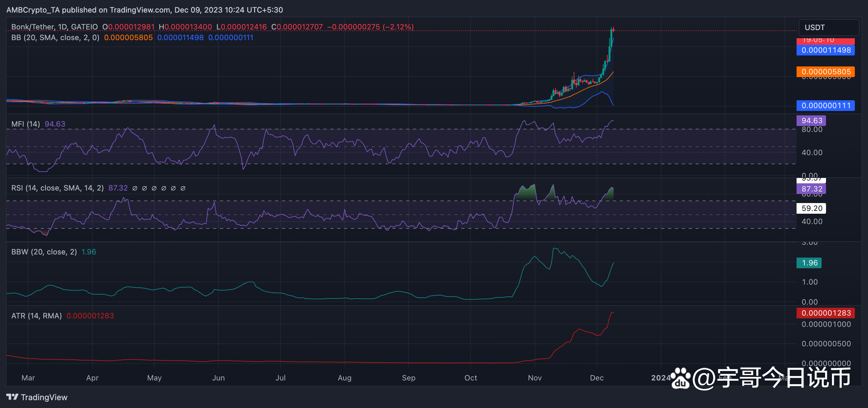This screenshot has width=868, height=408.
Task: Click the Jun label on the time axis
Action: tap(218, 378)
